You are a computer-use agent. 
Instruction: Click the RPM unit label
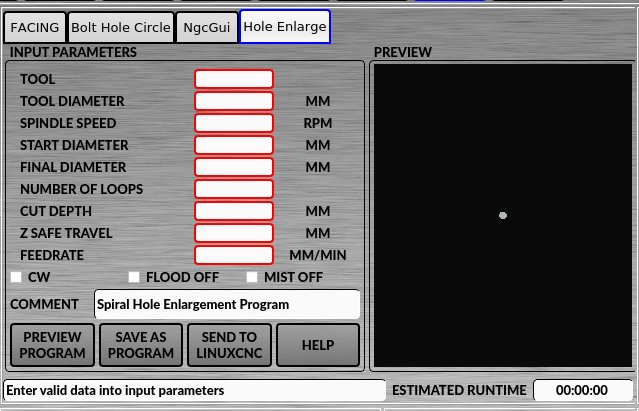pos(318,123)
